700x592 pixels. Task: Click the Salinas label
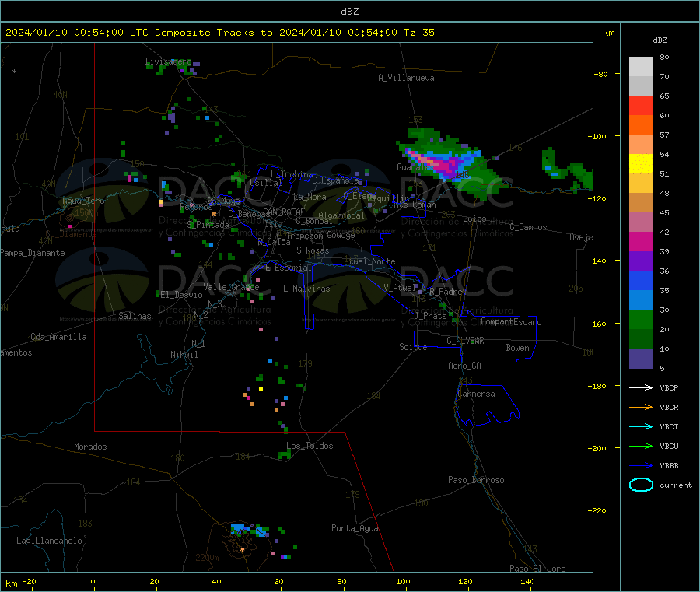pos(135,316)
